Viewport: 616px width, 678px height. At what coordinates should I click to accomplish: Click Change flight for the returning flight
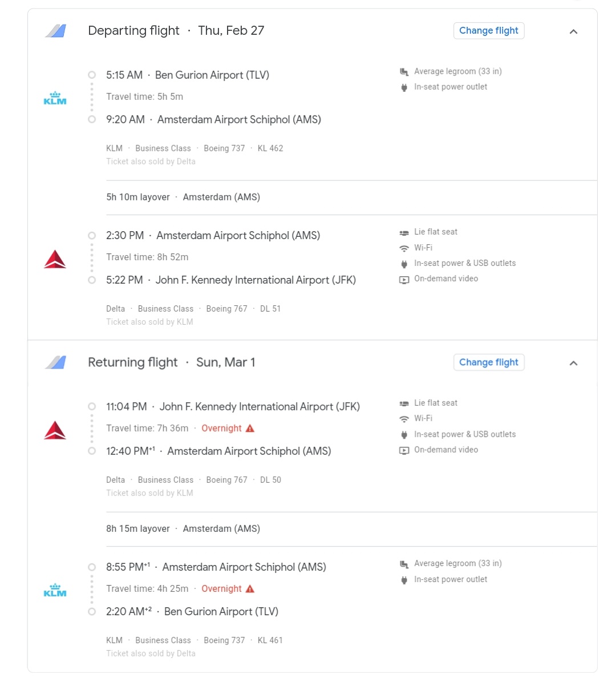[x=489, y=362]
